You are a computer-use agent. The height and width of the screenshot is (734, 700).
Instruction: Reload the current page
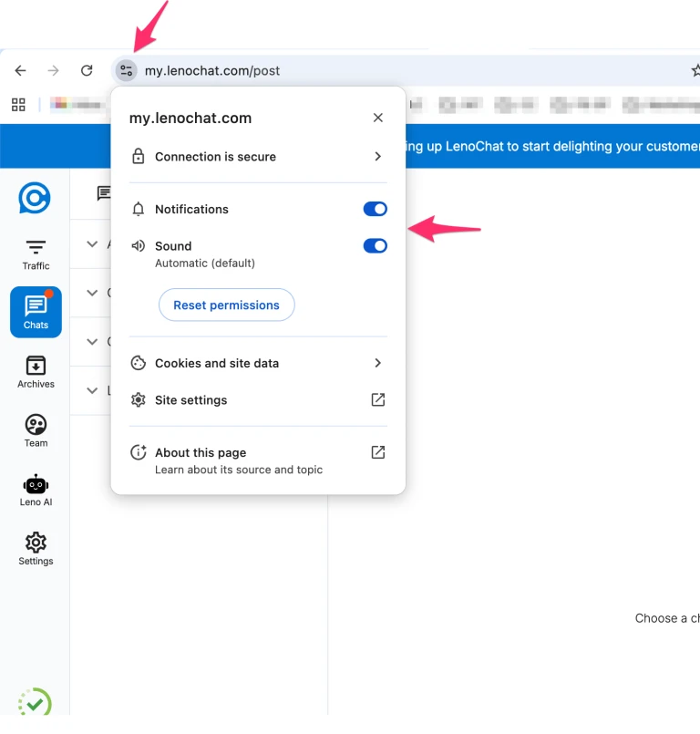(x=87, y=71)
